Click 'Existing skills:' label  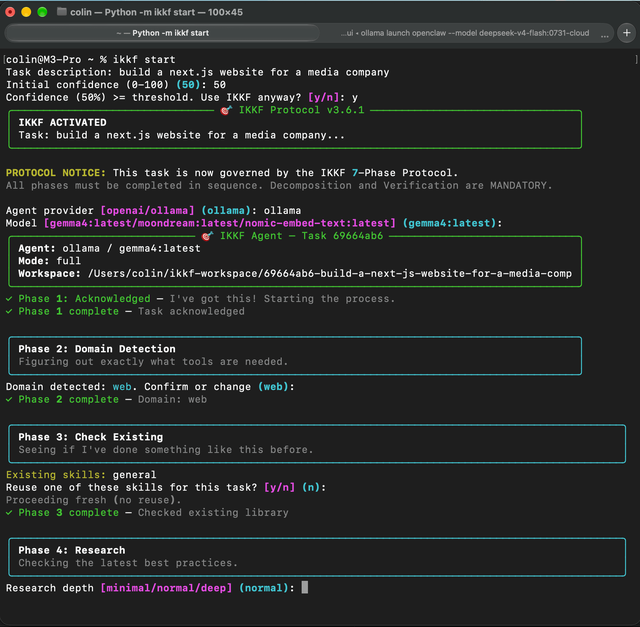click(56, 475)
